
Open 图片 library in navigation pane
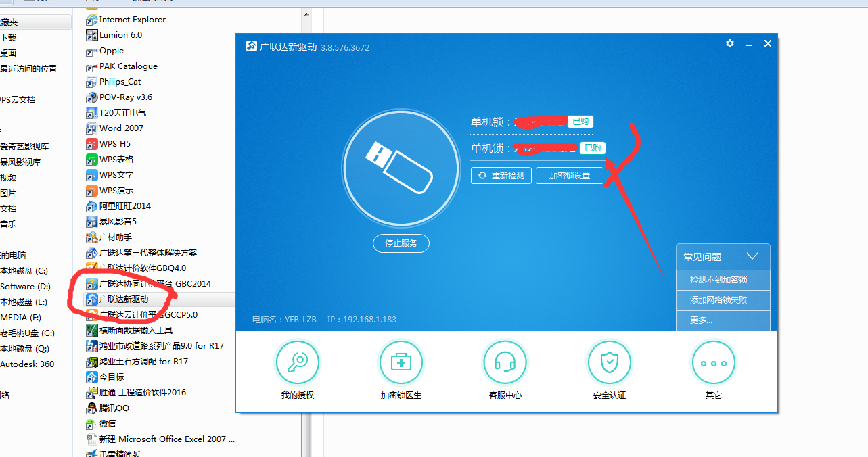pyautogui.click(x=8, y=193)
